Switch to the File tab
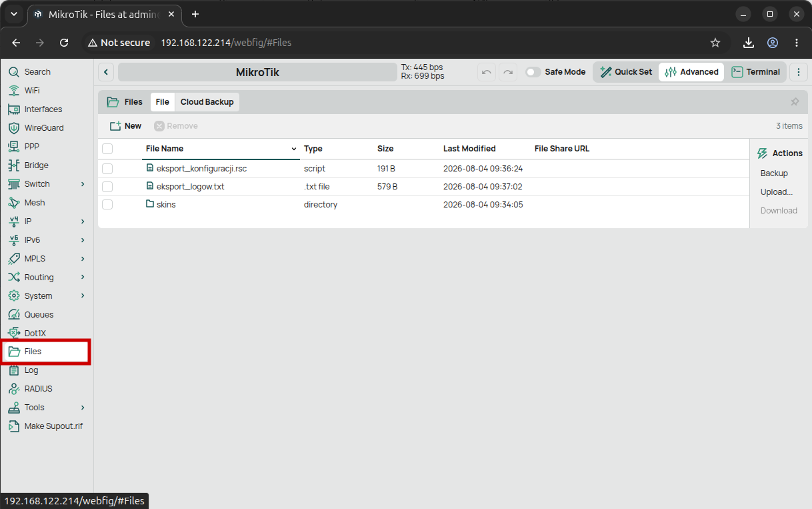The height and width of the screenshot is (509, 812). click(162, 102)
